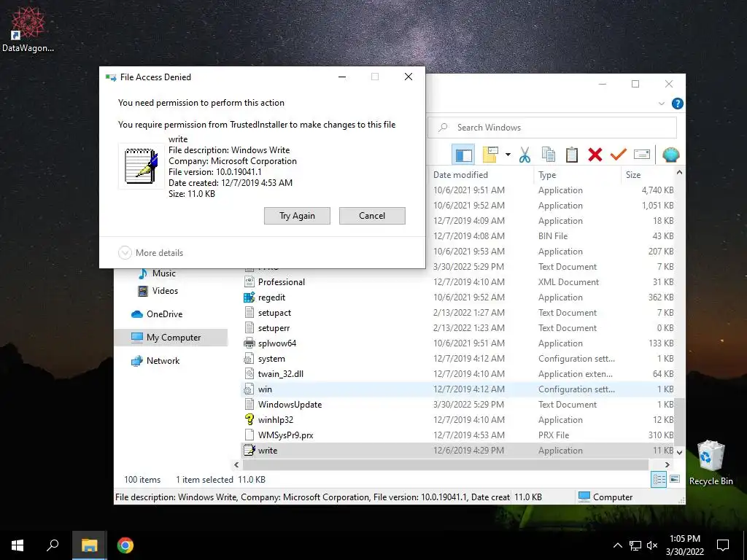The height and width of the screenshot is (560, 747).
Task: Select the WMSysPr9.prx file name
Action: [285, 435]
